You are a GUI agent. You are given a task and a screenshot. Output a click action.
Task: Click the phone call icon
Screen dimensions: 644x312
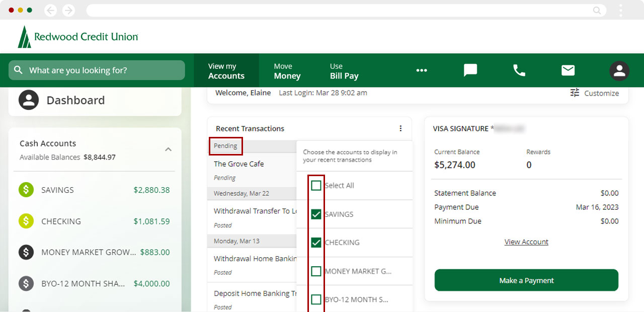click(x=519, y=70)
